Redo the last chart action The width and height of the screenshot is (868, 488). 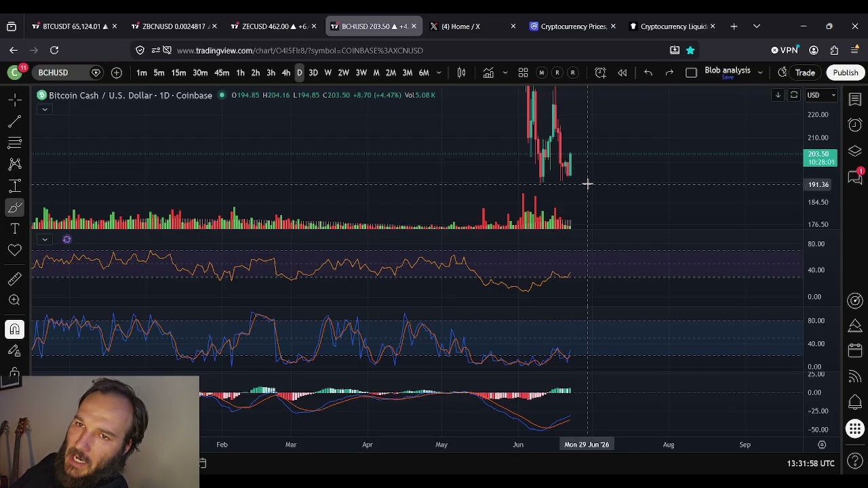coord(669,73)
